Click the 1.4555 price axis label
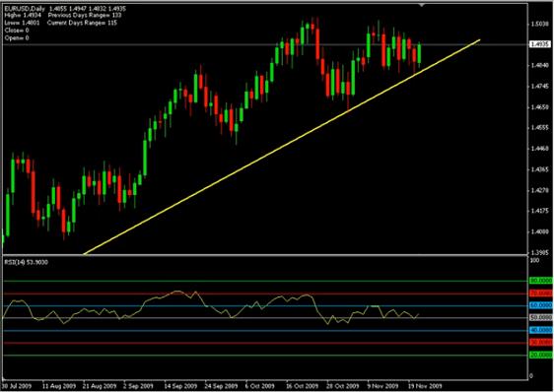Screen dimensions: 554x392 click(540, 128)
